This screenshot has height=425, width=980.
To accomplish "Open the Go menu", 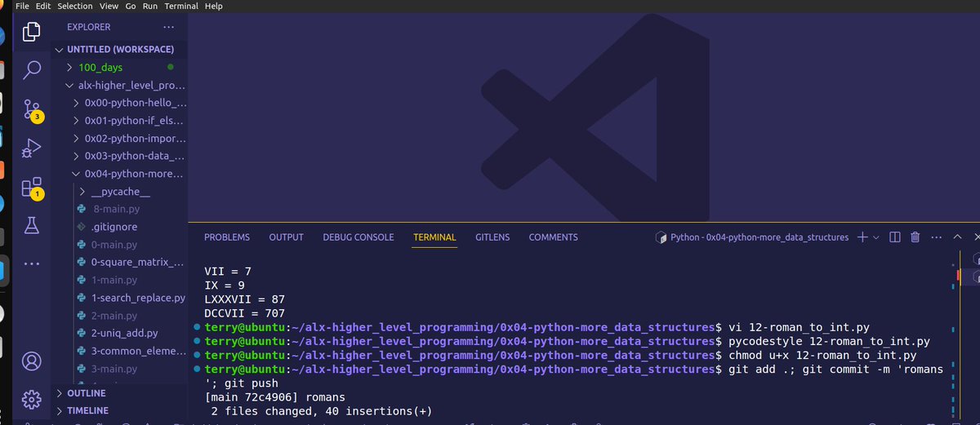I will tap(131, 6).
